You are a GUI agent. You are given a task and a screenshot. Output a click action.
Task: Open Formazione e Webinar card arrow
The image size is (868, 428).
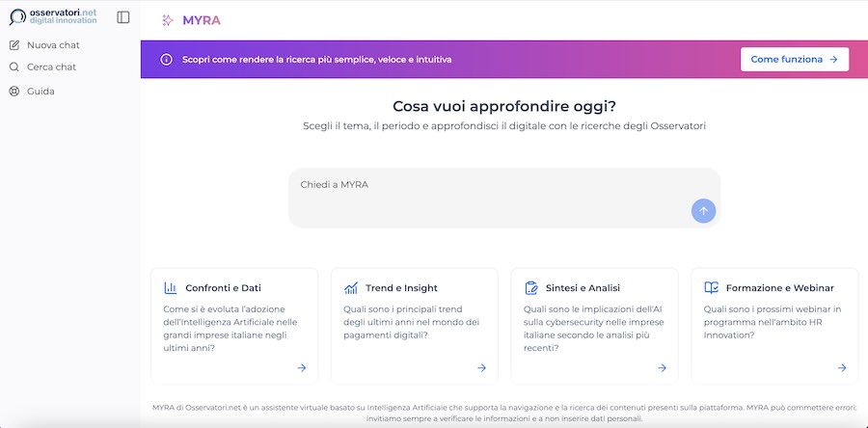coord(842,367)
